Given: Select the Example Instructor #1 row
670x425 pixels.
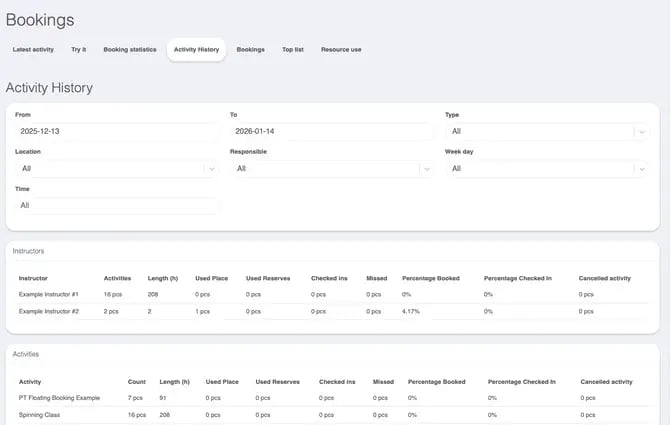Looking at the screenshot, I should point(62,294).
